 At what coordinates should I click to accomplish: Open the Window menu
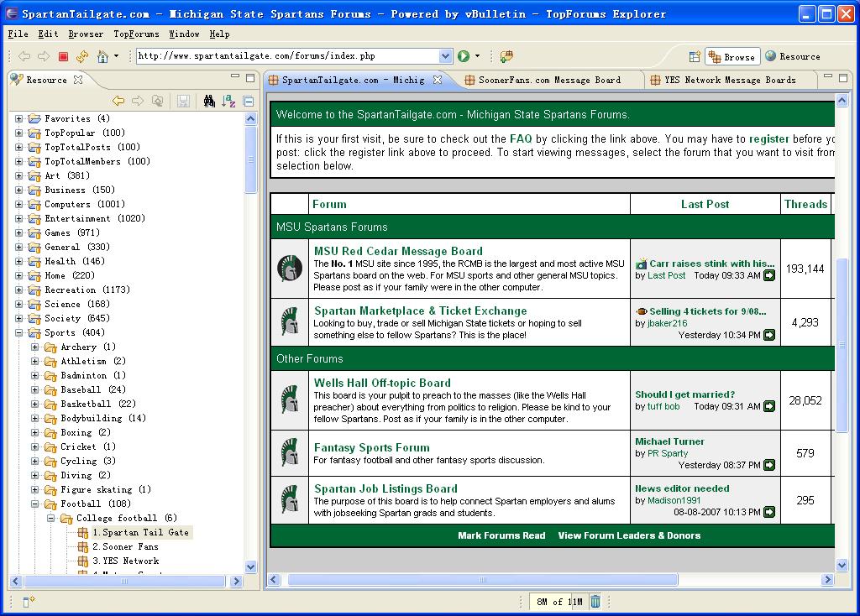[x=184, y=34]
